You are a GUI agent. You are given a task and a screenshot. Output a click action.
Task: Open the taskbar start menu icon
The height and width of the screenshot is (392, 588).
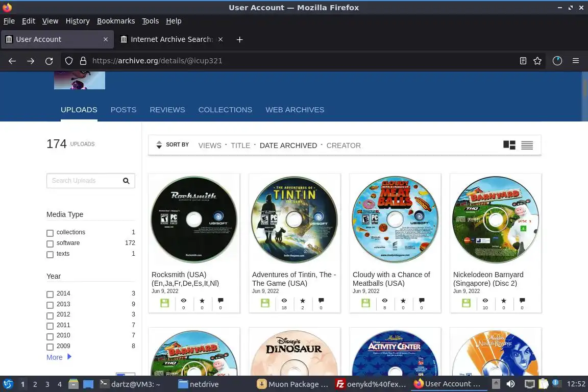pos(8,384)
